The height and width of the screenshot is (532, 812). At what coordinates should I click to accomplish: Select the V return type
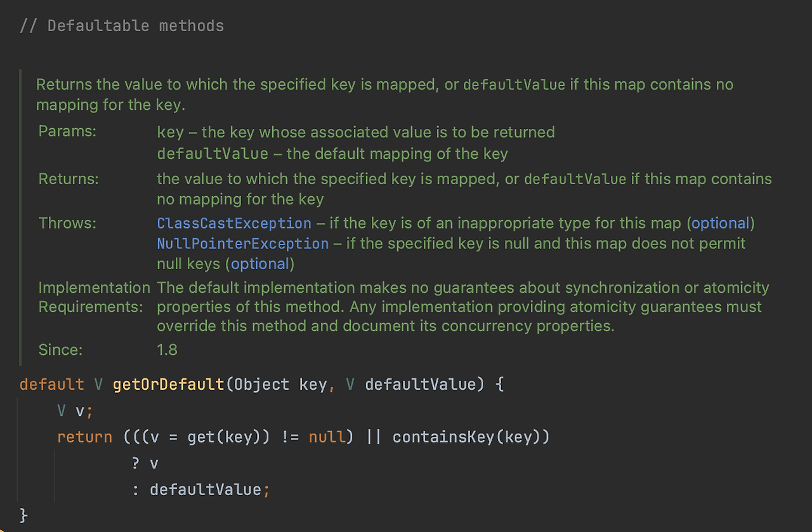tap(98, 384)
